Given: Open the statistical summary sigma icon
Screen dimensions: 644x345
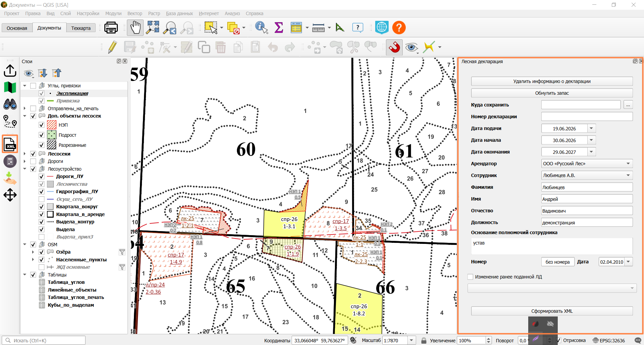Looking at the screenshot, I should [279, 28].
